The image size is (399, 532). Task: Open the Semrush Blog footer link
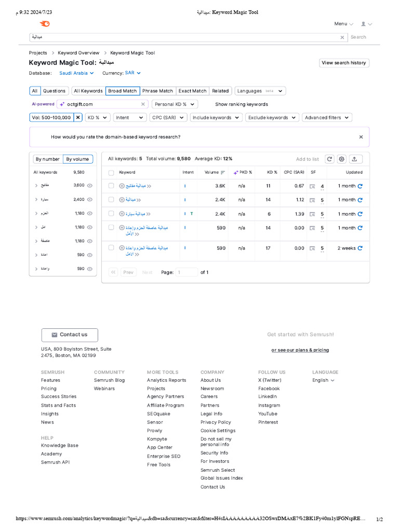[109, 380]
